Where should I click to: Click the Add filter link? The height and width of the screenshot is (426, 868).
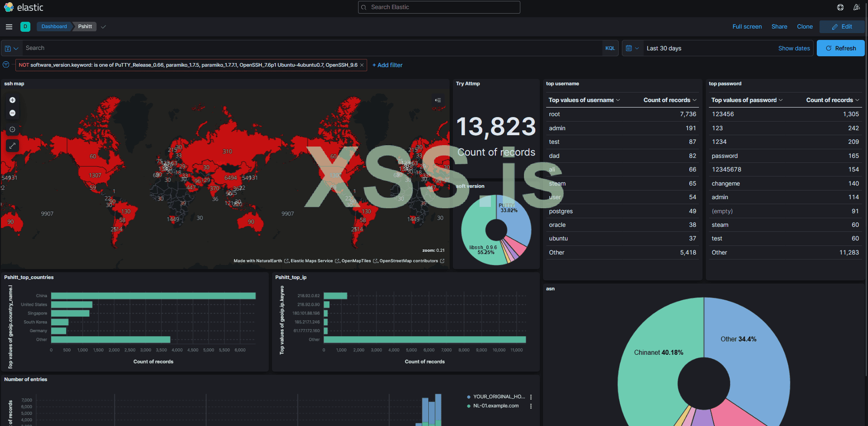pyautogui.click(x=388, y=65)
